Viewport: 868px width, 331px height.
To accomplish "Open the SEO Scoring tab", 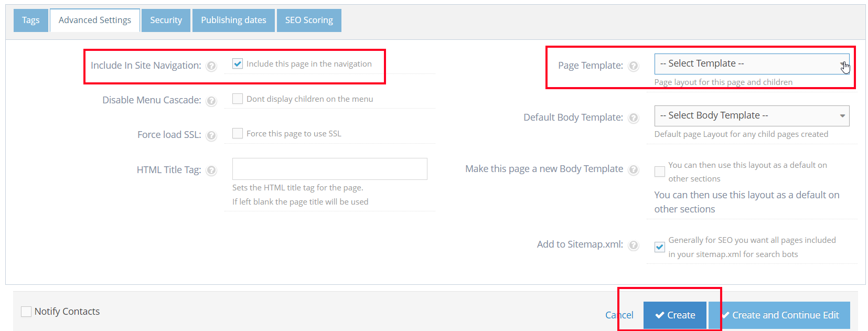I will [309, 20].
